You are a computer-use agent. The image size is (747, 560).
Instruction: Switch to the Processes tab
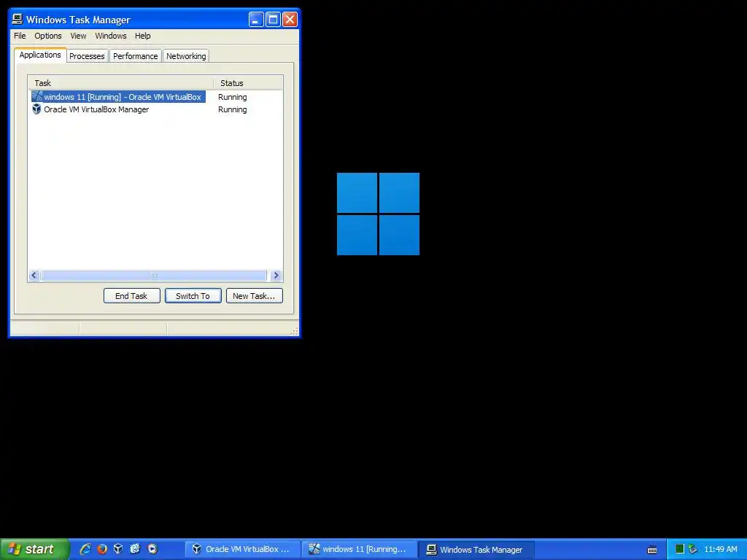(x=87, y=56)
